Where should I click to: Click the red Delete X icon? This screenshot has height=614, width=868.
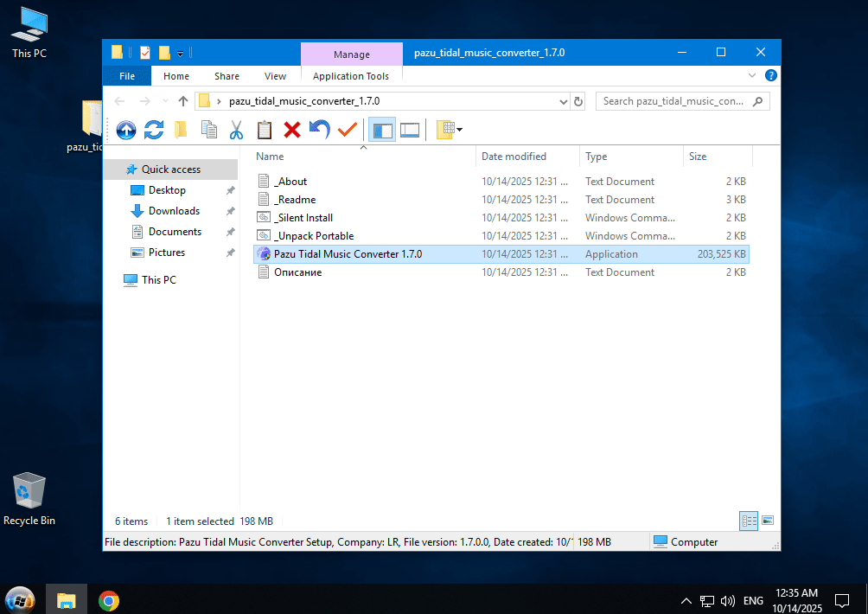click(x=292, y=130)
